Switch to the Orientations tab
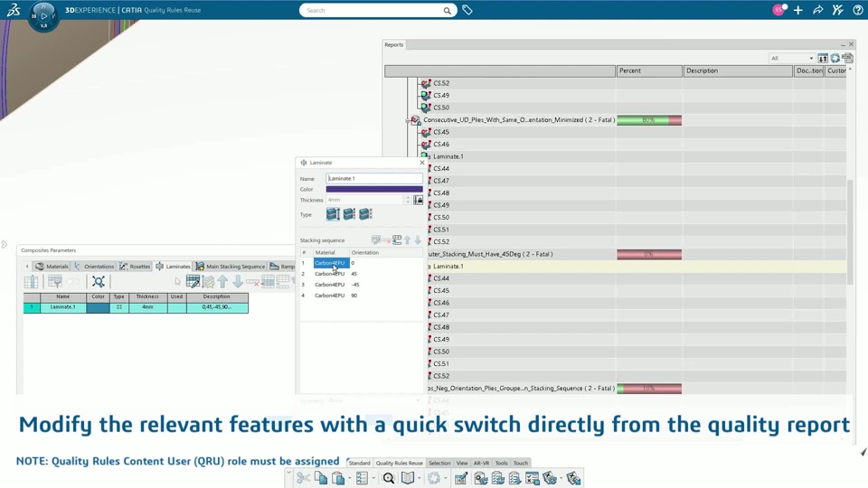Screen dimensions: 868x488 [93, 266]
